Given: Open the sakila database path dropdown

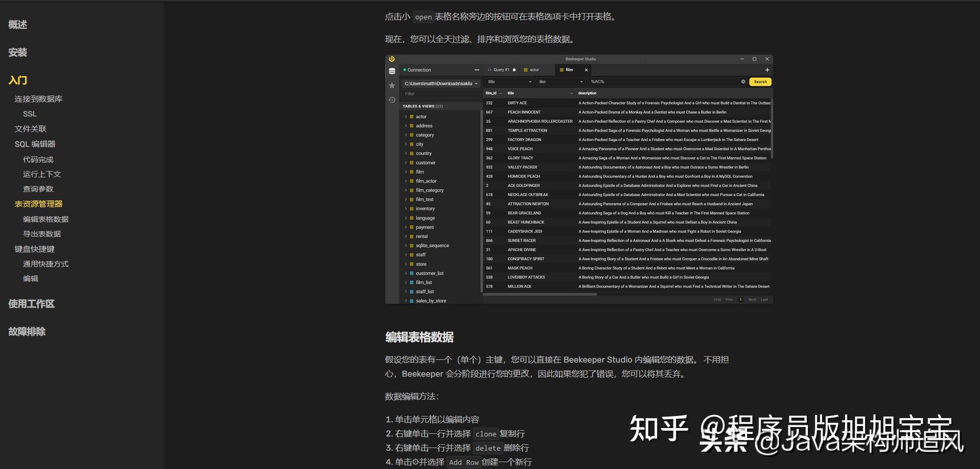Looking at the screenshot, I should [441, 83].
